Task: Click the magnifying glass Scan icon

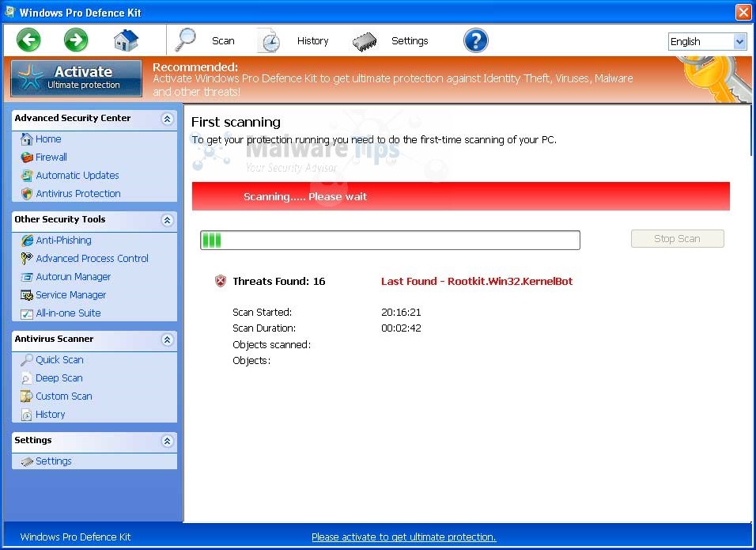Action: point(185,40)
